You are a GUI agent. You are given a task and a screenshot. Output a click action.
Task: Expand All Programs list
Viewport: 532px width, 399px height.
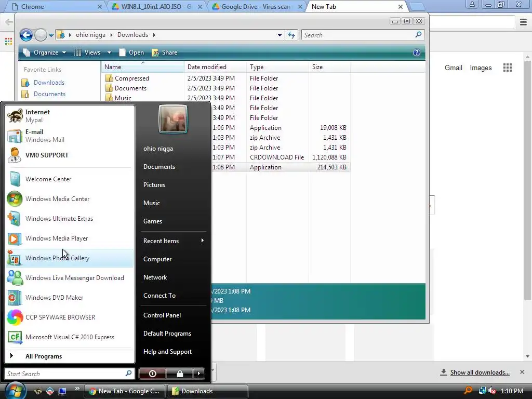tap(70, 356)
